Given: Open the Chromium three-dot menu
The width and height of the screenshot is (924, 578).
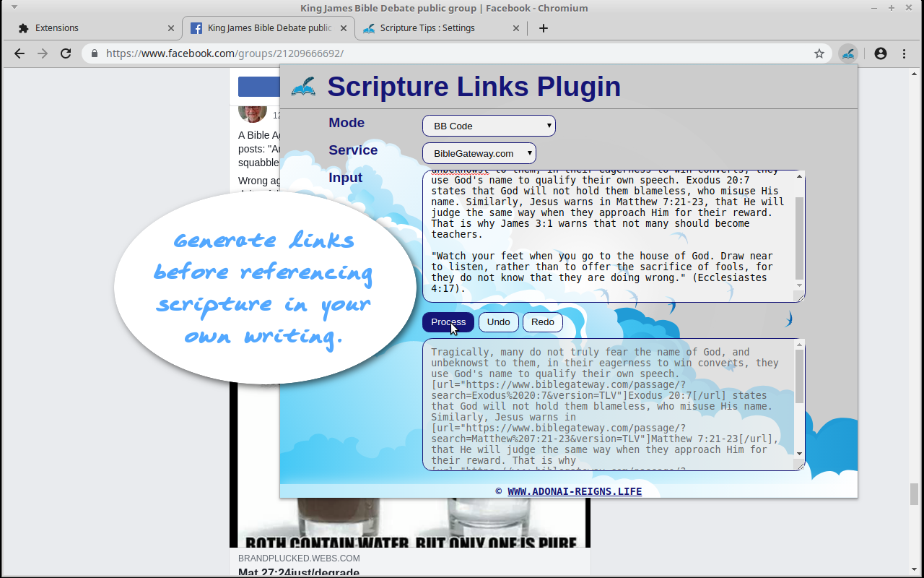Looking at the screenshot, I should tap(904, 53).
